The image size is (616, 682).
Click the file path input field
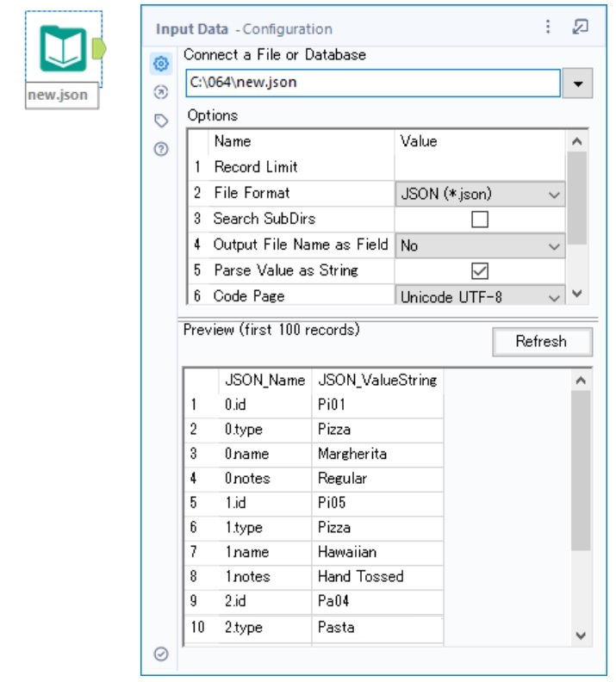(x=373, y=83)
